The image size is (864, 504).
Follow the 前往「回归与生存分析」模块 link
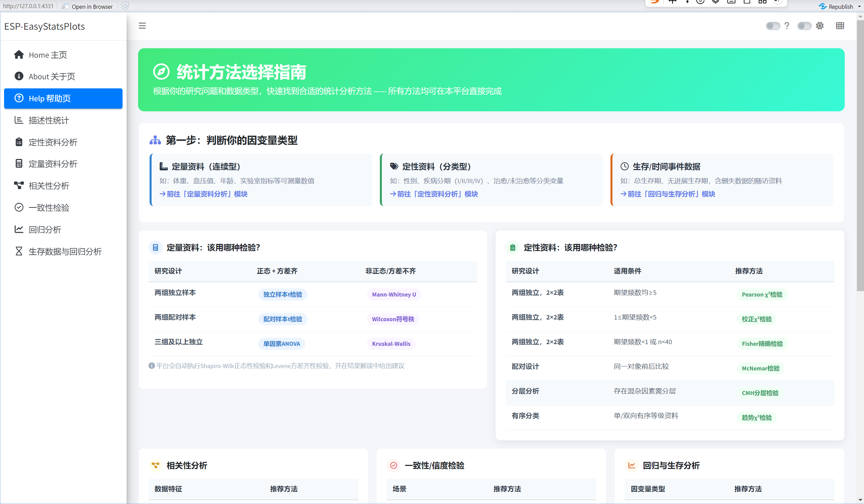[x=668, y=194]
